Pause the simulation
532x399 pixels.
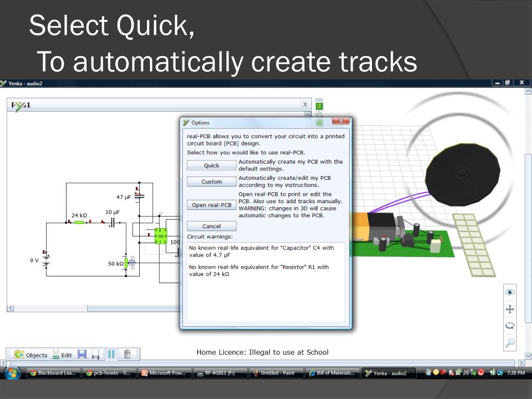tap(111, 354)
